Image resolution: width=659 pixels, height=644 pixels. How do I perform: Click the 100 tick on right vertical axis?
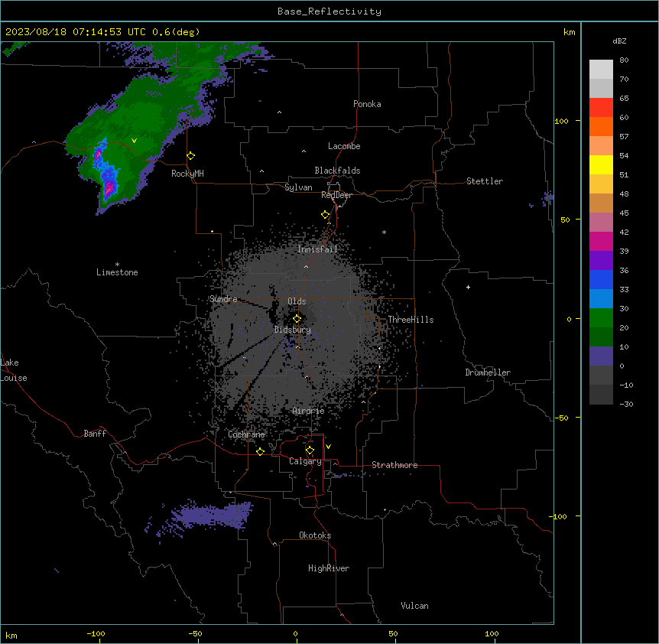561,121
